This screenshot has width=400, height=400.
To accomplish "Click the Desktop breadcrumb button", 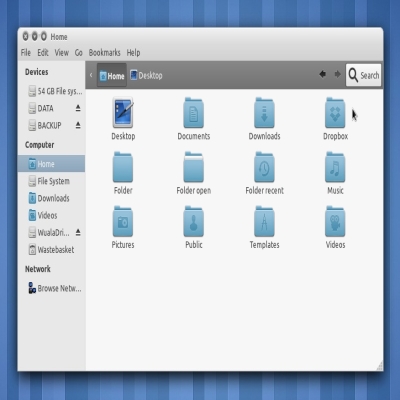I will [x=146, y=75].
